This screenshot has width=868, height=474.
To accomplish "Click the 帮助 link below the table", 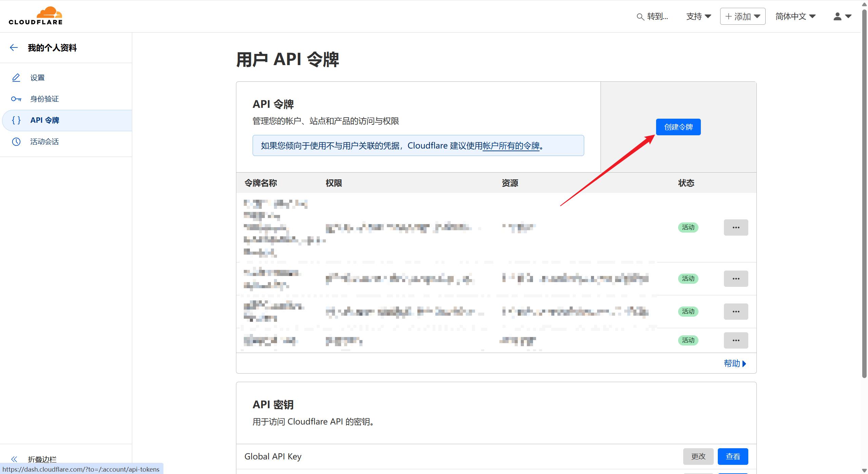I will click(x=735, y=363).
